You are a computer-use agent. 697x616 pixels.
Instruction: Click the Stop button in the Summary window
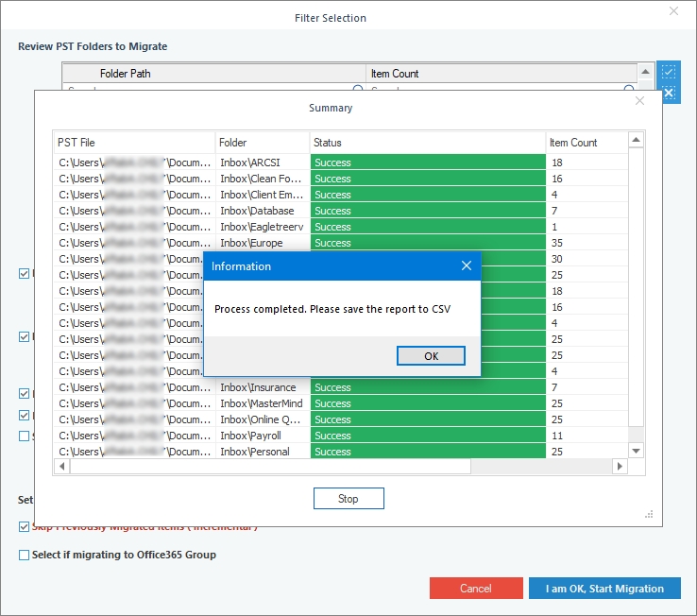tap(348, 499)
